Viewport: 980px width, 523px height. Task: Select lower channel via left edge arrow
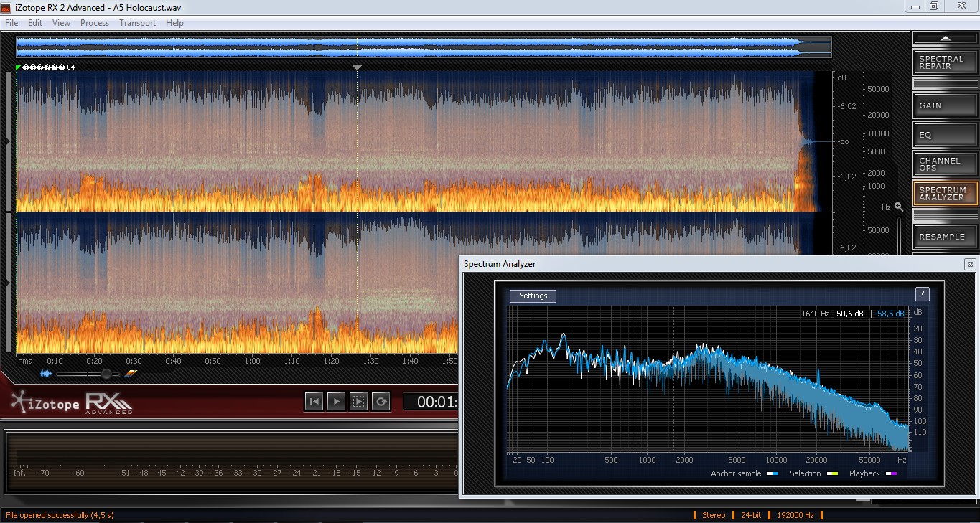point(9,283)
